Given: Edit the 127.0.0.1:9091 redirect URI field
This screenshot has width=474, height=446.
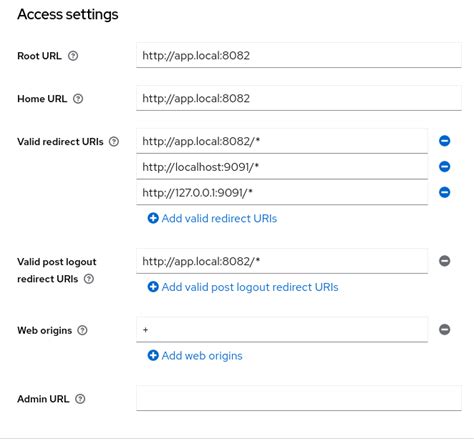Looking at the screenshot, I should click(282, 192).
